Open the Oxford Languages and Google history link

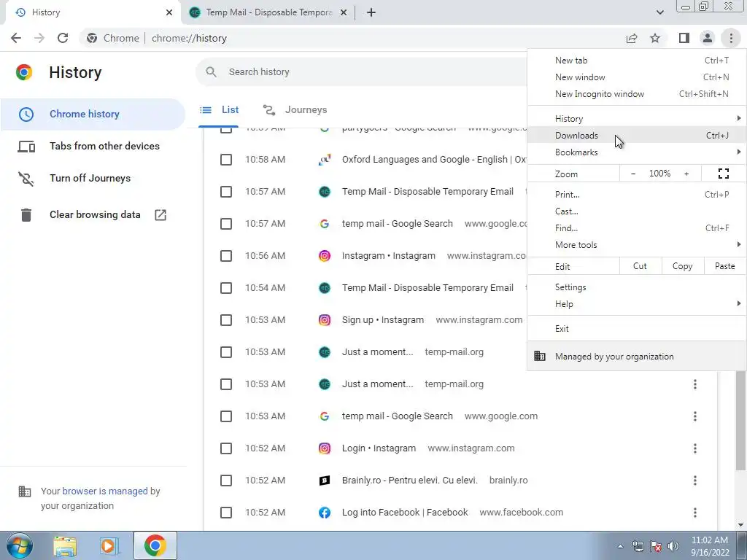click(434, 160)
